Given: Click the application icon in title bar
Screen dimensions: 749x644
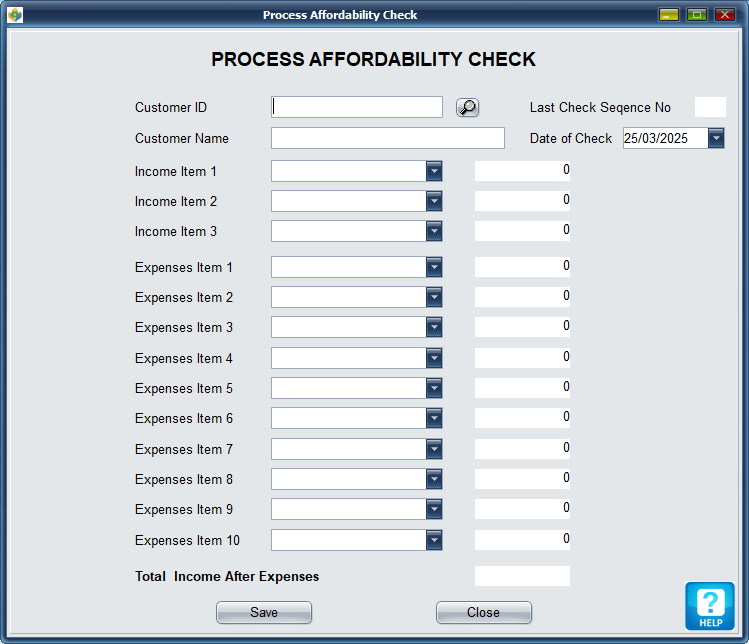Looking at the screenshot, I should coord(15,15).
